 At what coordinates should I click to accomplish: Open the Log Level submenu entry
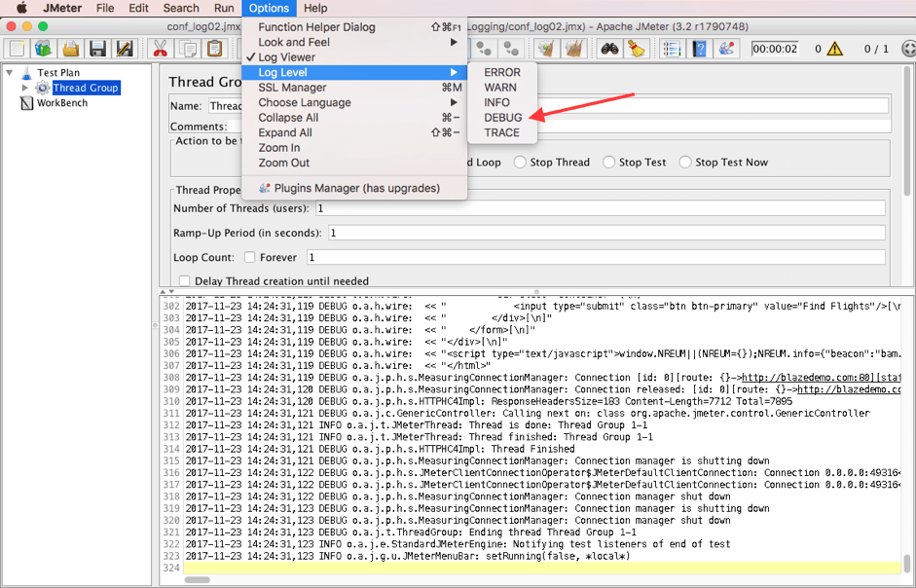click(354, 72)
